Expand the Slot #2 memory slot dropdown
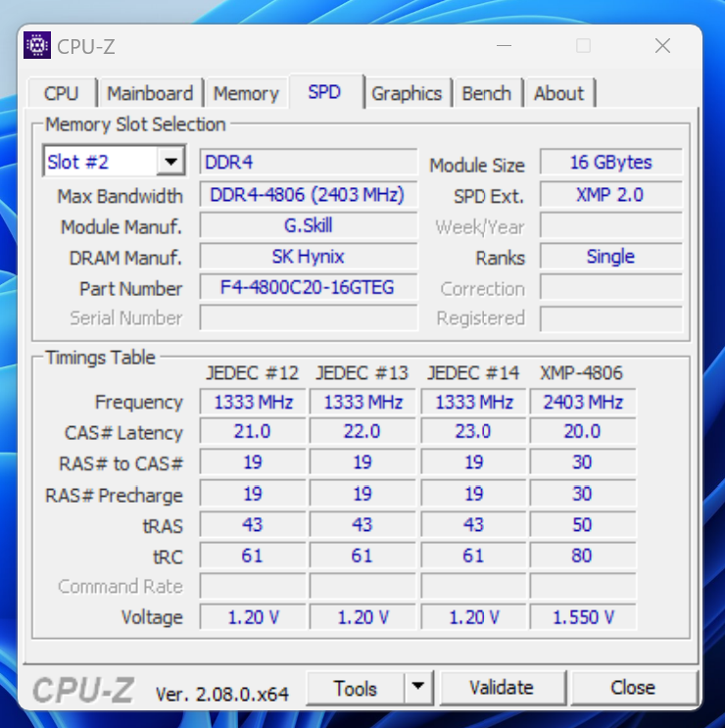 point(170,162)
